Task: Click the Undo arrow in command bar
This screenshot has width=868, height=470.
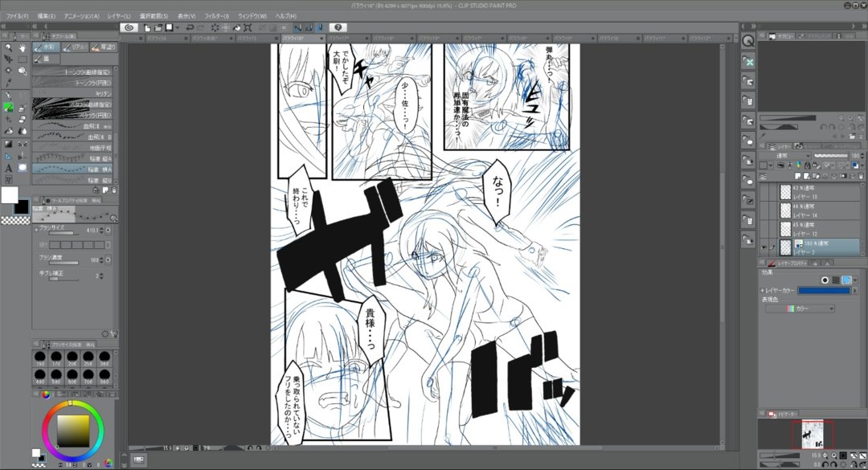Action: [190, 27]
